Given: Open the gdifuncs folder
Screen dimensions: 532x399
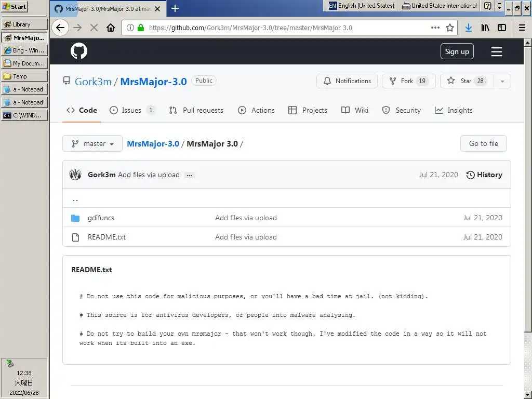Looking at the screenshot, I should coord(101,218).
